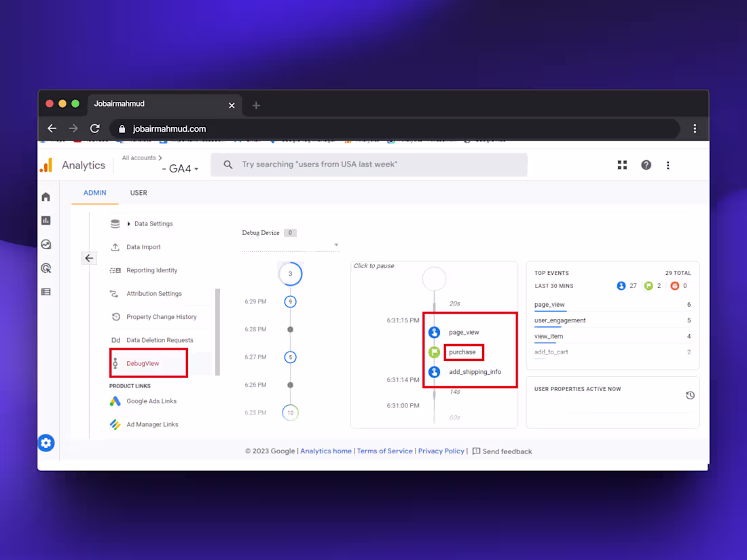The width and height of the screenshot is (747, 560).
Task: Expand the Debug Device dropdown
Action: pos(336,245)
